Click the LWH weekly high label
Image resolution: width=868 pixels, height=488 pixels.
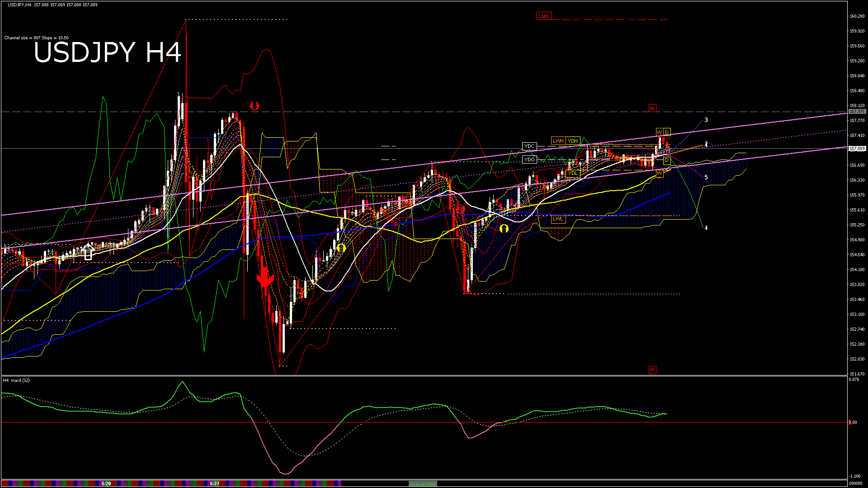[x=558, y=141]
